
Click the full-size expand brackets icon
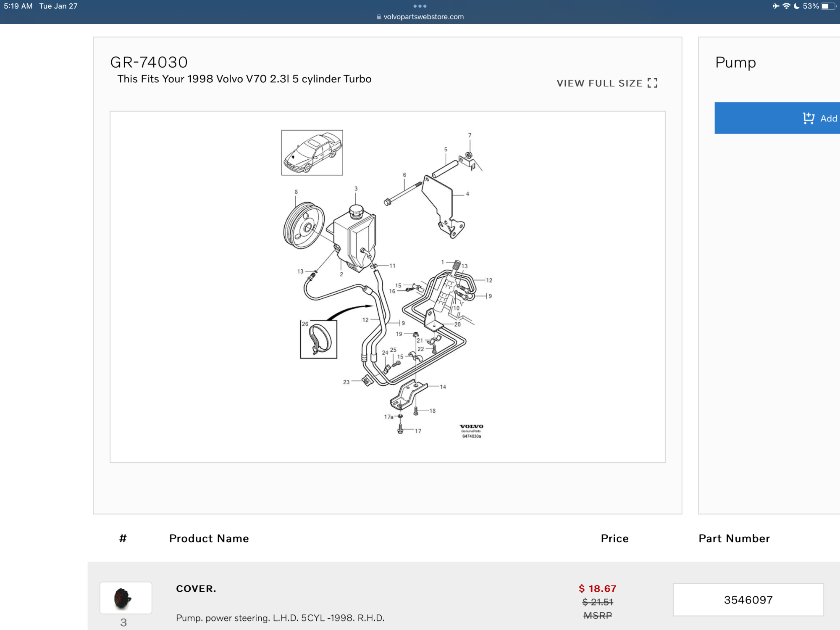pyautogui.click(x=652, y=83)
